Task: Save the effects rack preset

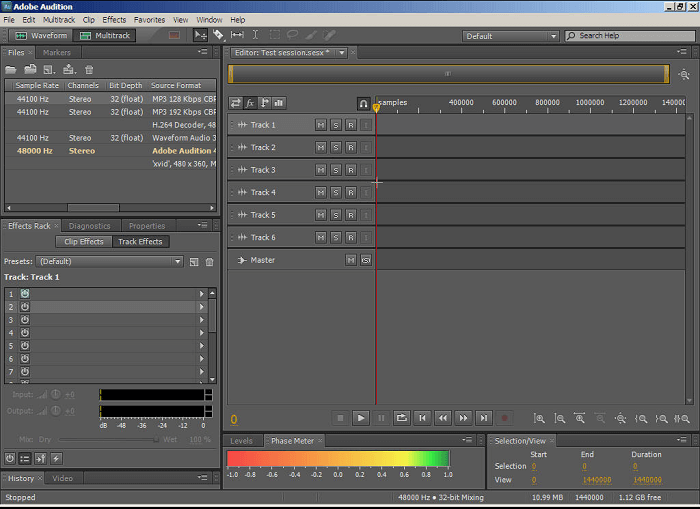Action: pos(194,262)
